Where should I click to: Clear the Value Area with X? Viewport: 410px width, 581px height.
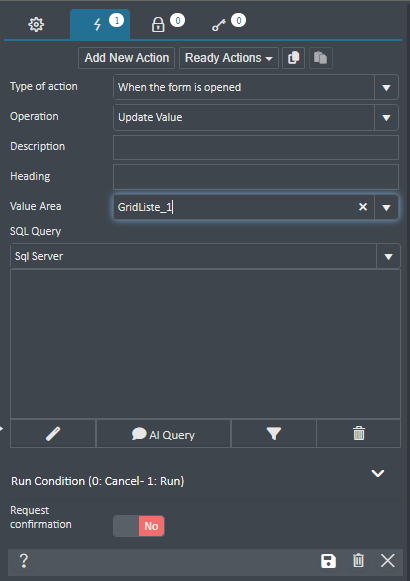363,207
